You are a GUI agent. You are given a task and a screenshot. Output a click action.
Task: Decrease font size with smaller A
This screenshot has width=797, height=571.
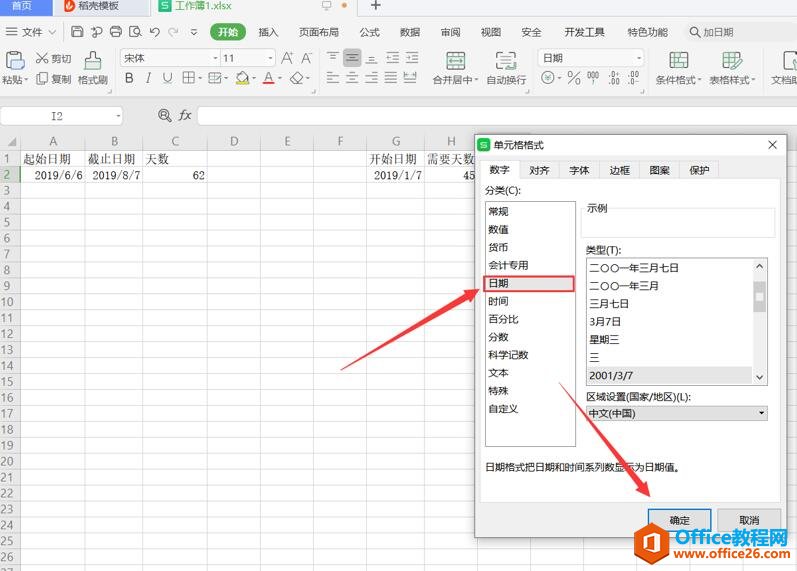tap(306, 58)
